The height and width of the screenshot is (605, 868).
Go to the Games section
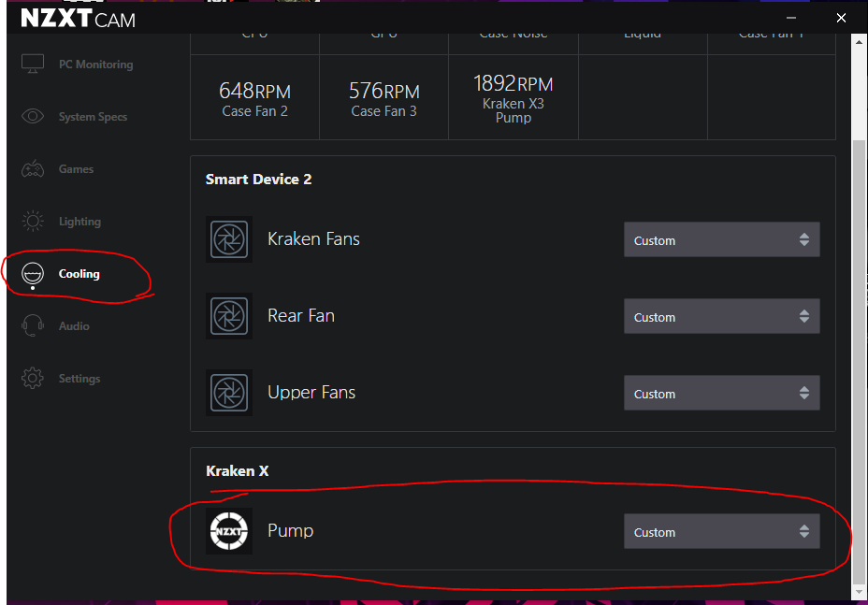pos(76,169)
